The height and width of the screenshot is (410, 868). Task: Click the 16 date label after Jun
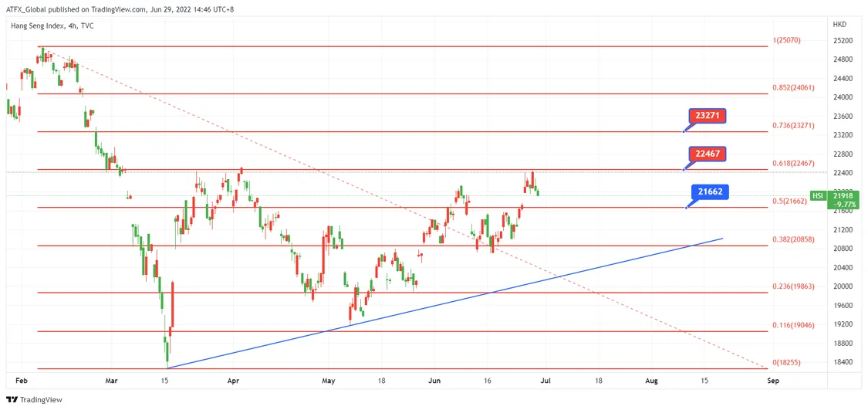pos(487,381)
